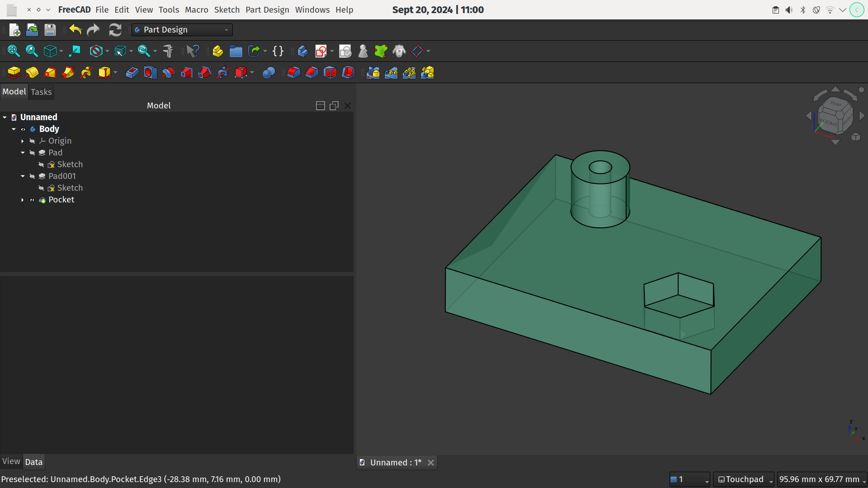
Task: Click the Create body icon
Action: coord(302,51)
